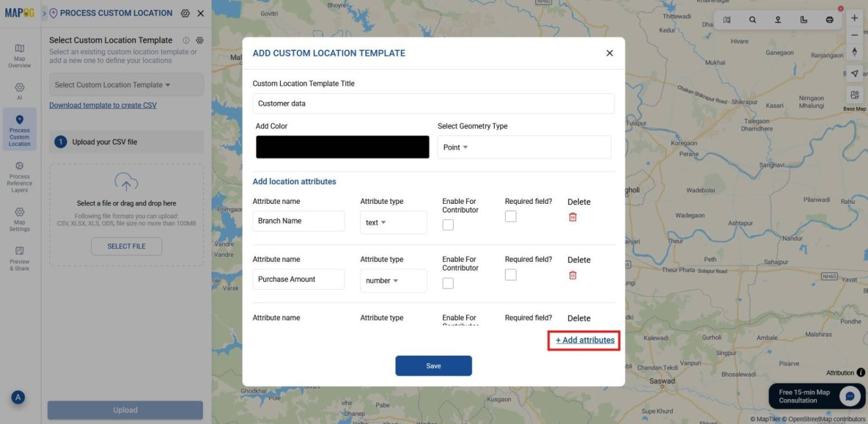
Task: Check Required field for Branch Name
Action: click(510, 215)
